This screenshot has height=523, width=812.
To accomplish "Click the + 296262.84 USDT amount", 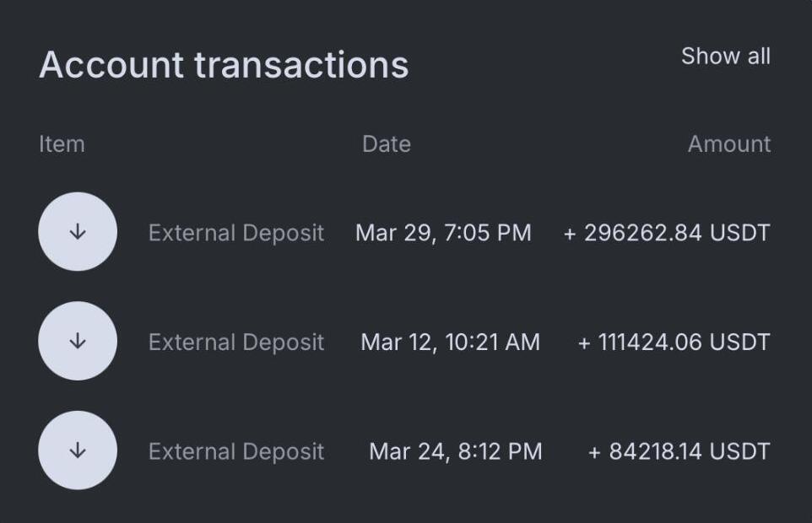I will pos(667,233).
